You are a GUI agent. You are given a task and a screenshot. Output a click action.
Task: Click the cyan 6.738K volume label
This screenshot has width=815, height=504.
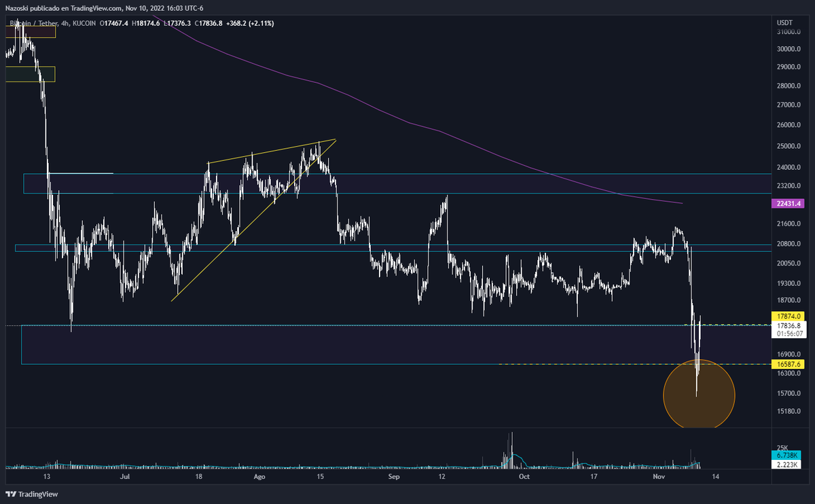click(788, 455)
